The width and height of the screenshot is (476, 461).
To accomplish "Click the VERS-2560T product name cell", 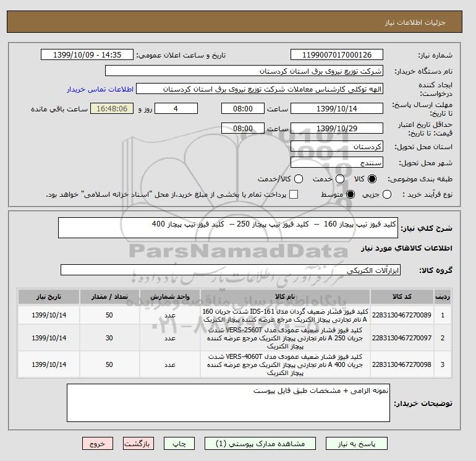I will (285, 338).
